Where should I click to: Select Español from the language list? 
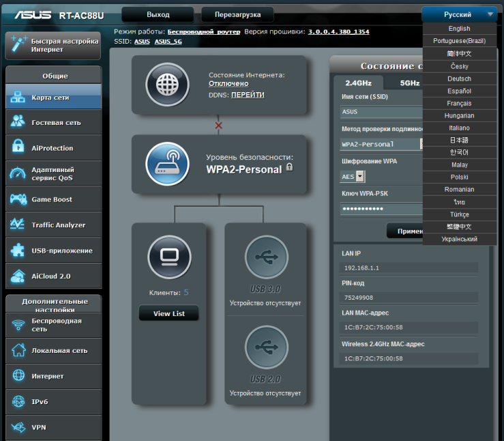click(459, 91)
